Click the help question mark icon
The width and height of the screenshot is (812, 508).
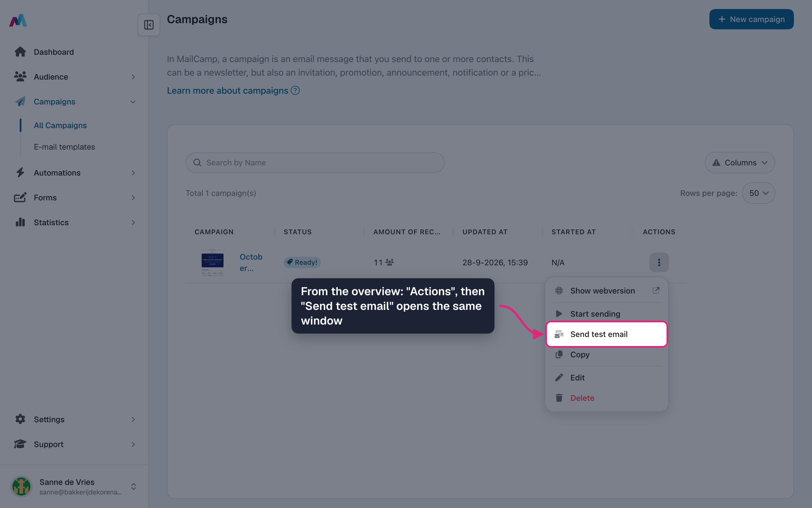pos(295,90)
